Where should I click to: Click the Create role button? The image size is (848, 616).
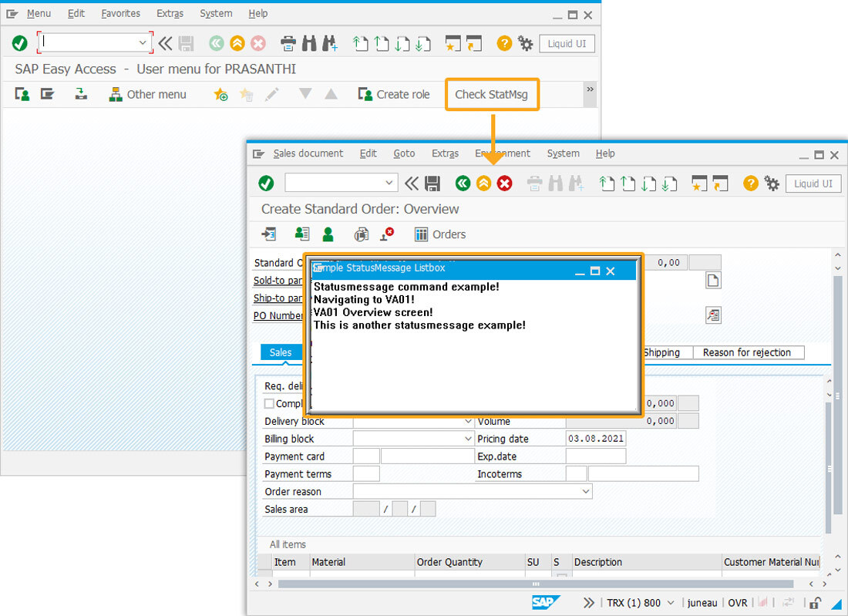[394, 95]
